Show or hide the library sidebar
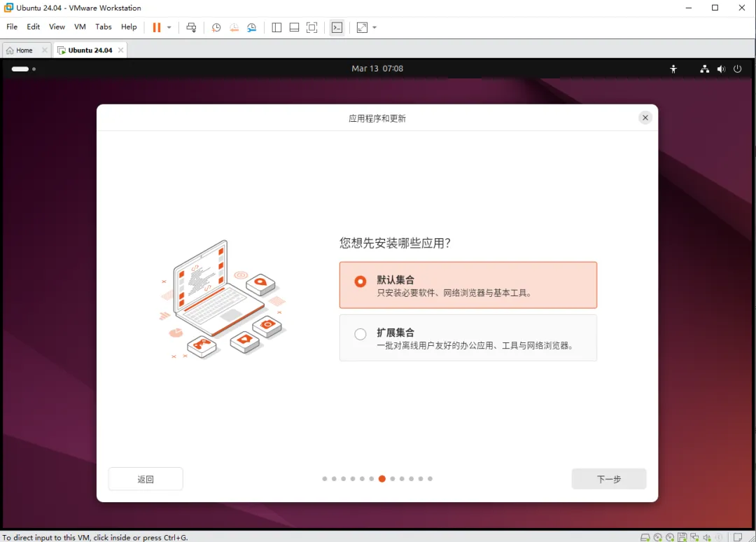The height and width of the screenshot is (542, 756). (x=276, y=27)
